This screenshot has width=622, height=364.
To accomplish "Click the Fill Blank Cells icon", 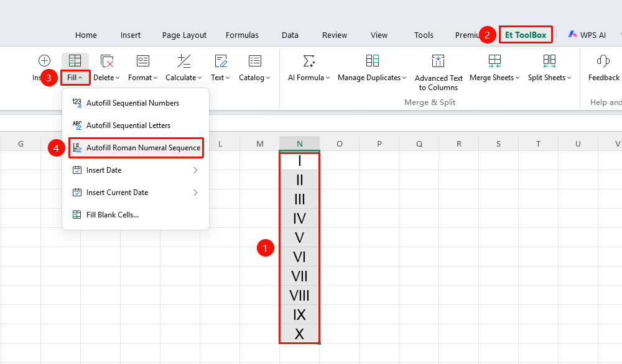I will point(77,215).
